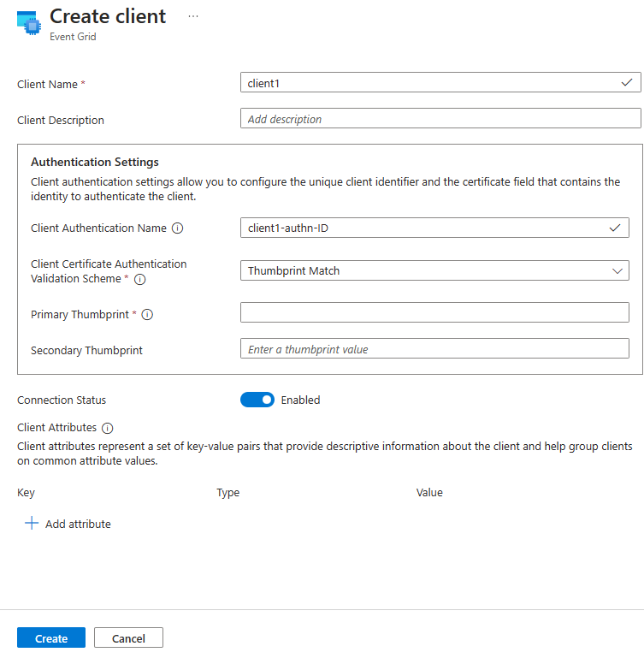Screen dimensions: 644x664
Task: Click info icon next to Primary Thumbprint
Action: coord(147,315)
